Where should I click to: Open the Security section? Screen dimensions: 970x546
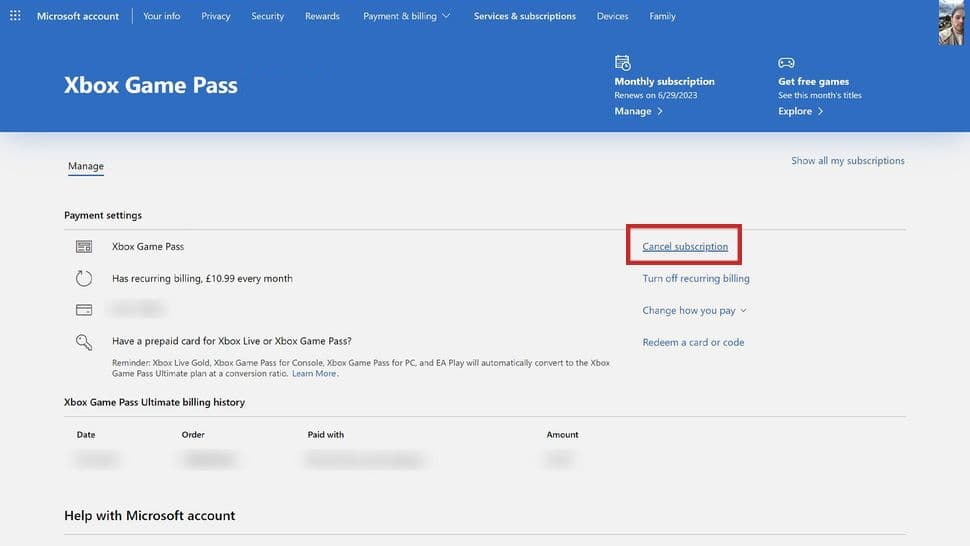pyautogui.click(x=267, y=16)
